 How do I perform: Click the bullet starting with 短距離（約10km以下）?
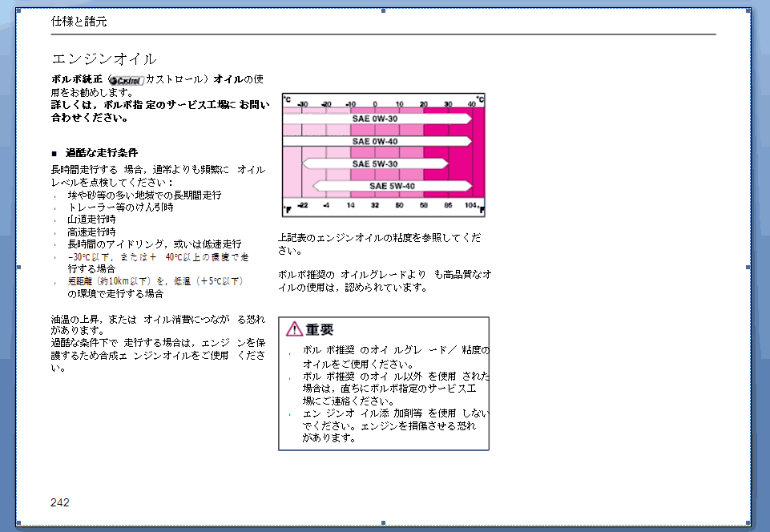tap(155, 288)
